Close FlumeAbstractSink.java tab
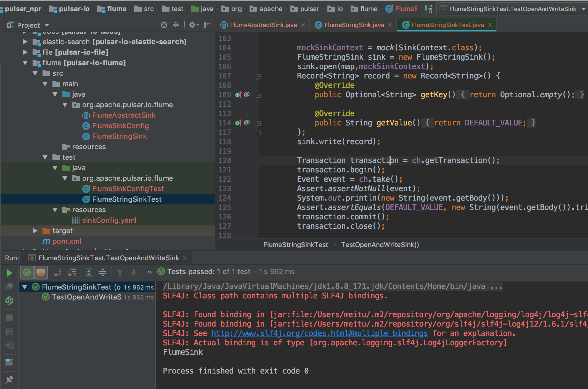 [303, 25]
